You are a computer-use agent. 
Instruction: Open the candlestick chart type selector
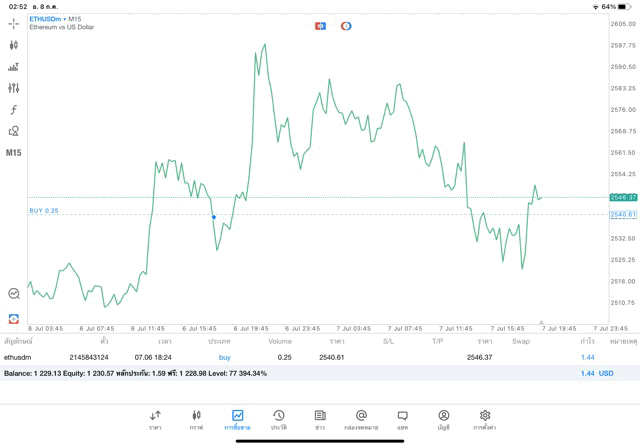[14, 45]
